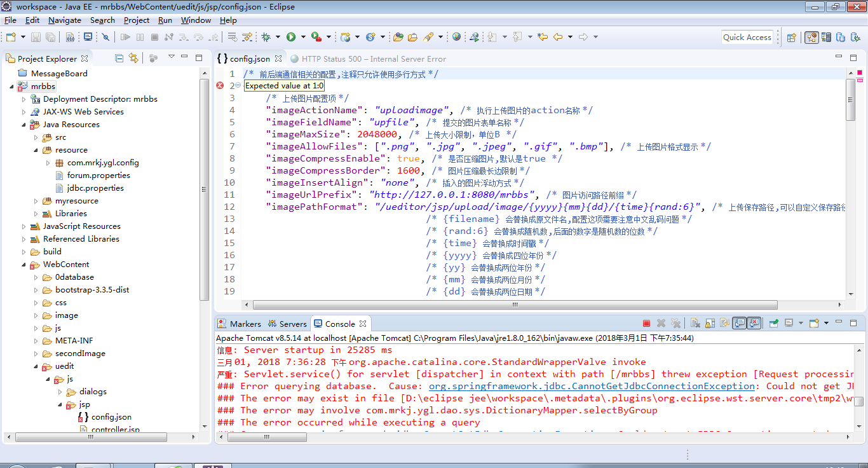Screen dimensions: 868x468
Task: Toggle Show Console When Standard Out Changes
Action: click(x=739, y=323)
